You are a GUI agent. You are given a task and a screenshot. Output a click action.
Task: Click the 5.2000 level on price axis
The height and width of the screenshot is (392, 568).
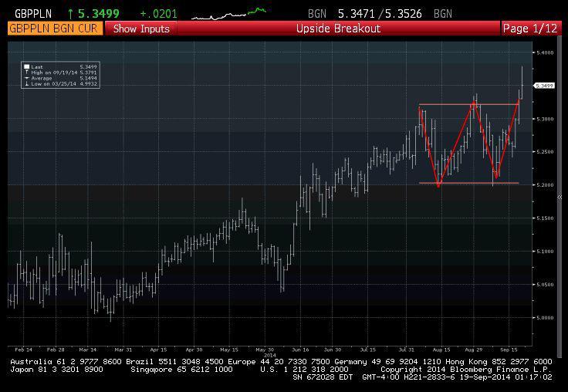click(x=545, y=185)
